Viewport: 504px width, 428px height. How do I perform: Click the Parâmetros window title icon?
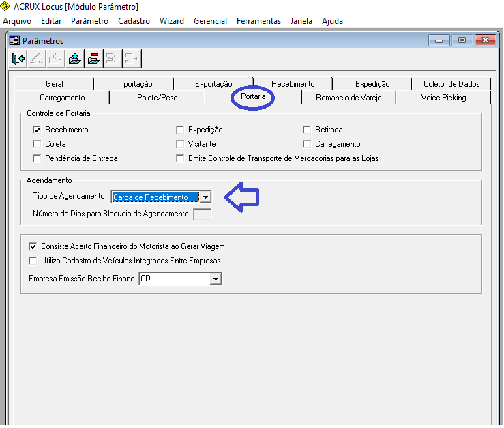(14, 41)
